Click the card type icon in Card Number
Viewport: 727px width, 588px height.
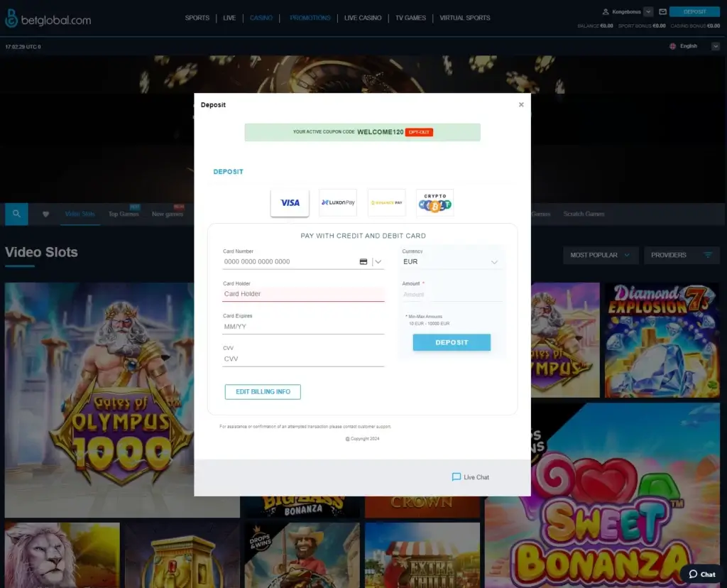tap(363, 262)
